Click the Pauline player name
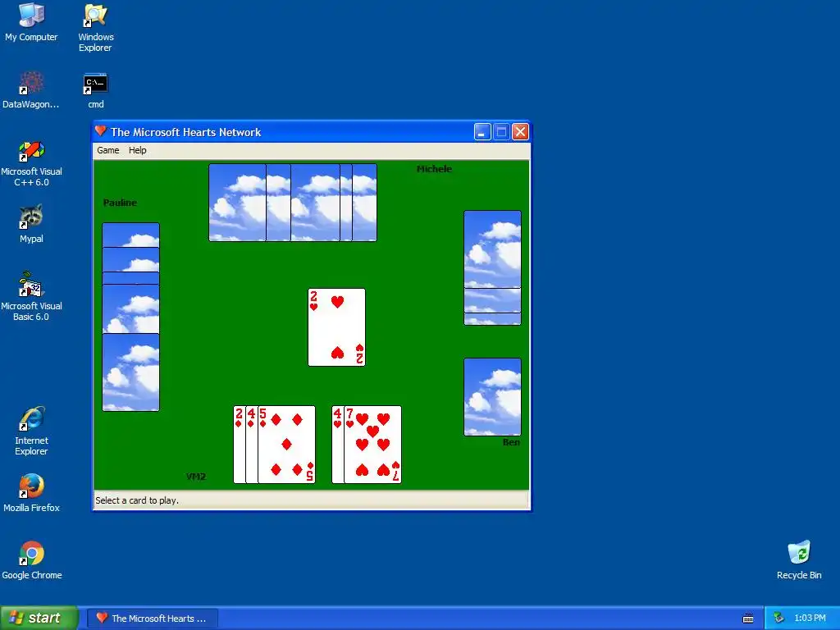The image size is (840, 630). click(120, 203)
